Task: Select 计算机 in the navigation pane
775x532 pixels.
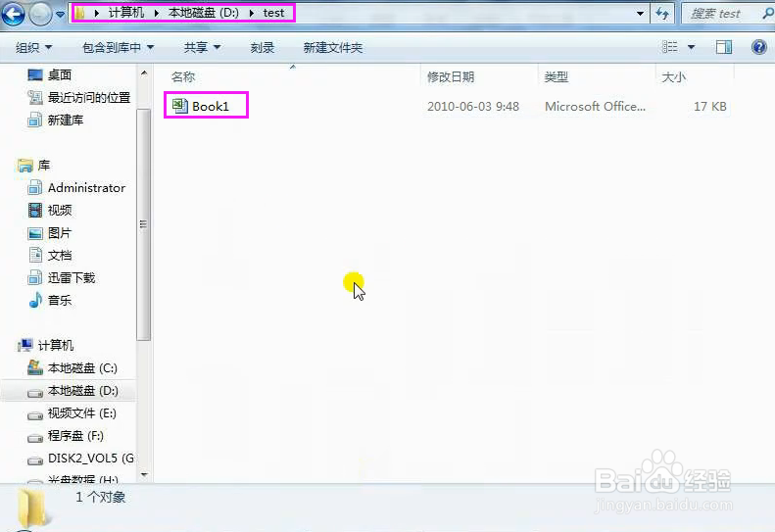Action: point(56,345)
